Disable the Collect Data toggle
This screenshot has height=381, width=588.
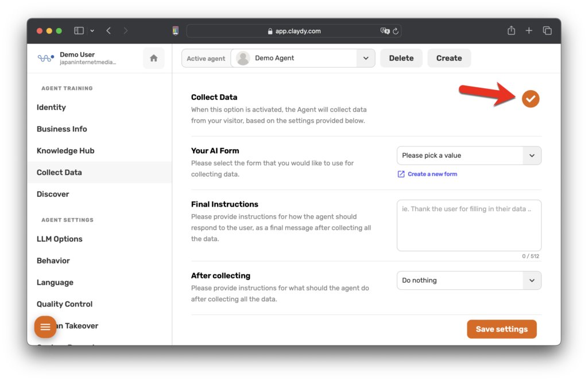(x=531, y=99)
